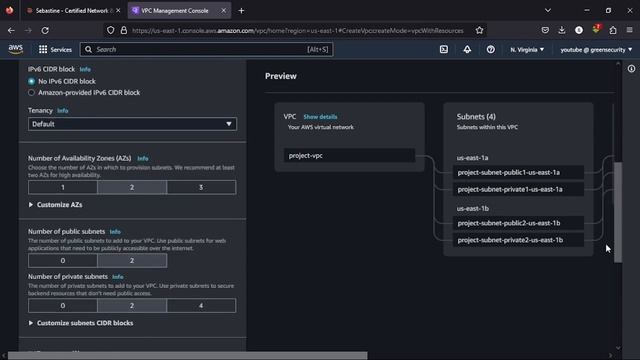The width and height of the screenshot is (640, 360).
Task: Click the browser address bar URL
Action: [298, 31]
